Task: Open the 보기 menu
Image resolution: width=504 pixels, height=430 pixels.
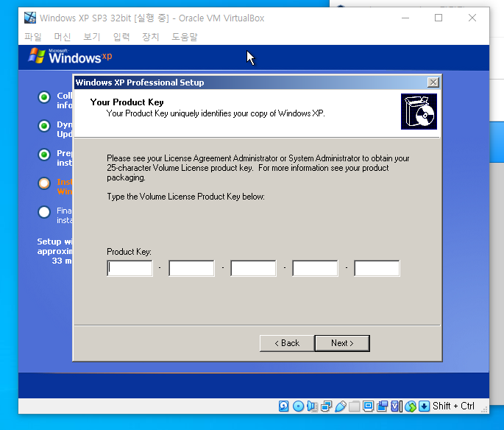Action: click(x=92, y=37)
